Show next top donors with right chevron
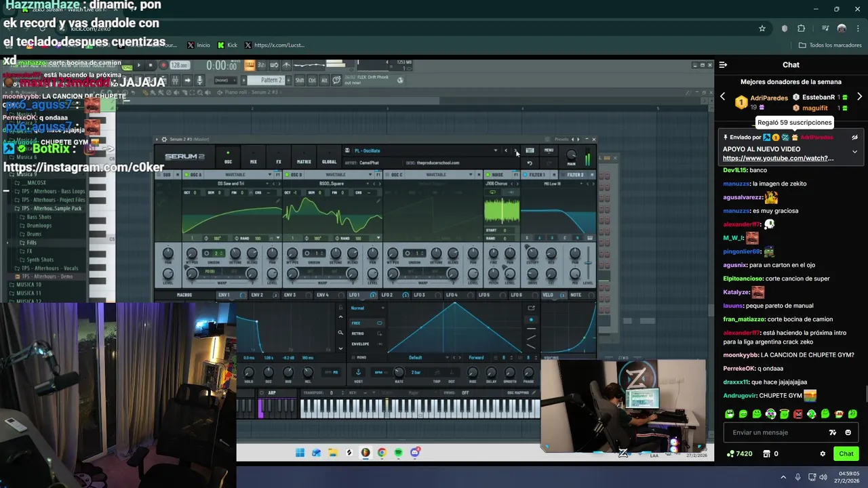Image resolution: width=868 pixels, height=488 pixels. tap(859, 97)
